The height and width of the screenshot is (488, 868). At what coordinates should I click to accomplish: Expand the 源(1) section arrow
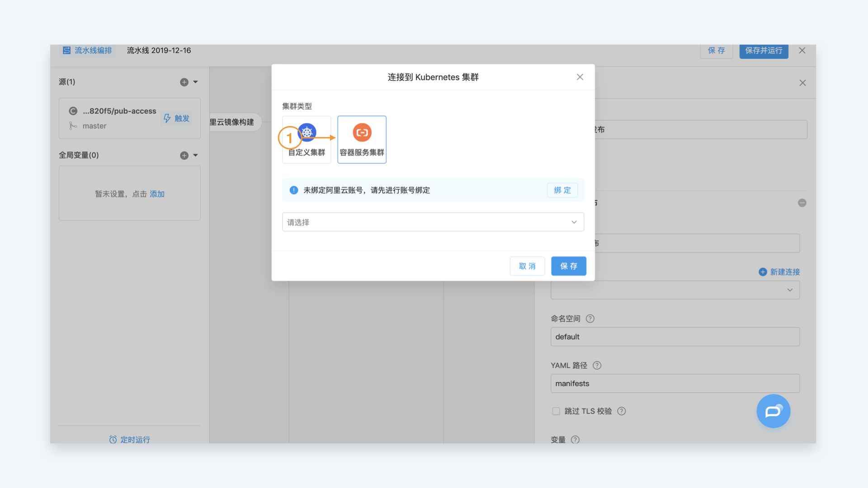pyautogui.click(x=196, y=82)
